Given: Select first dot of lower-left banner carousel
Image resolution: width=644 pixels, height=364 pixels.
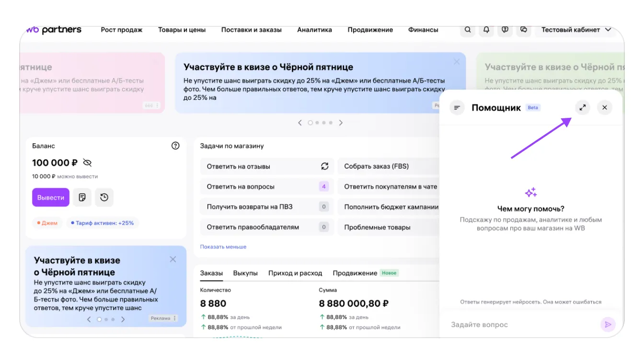Looking at the screenshot, I should [x=99, y=319].
